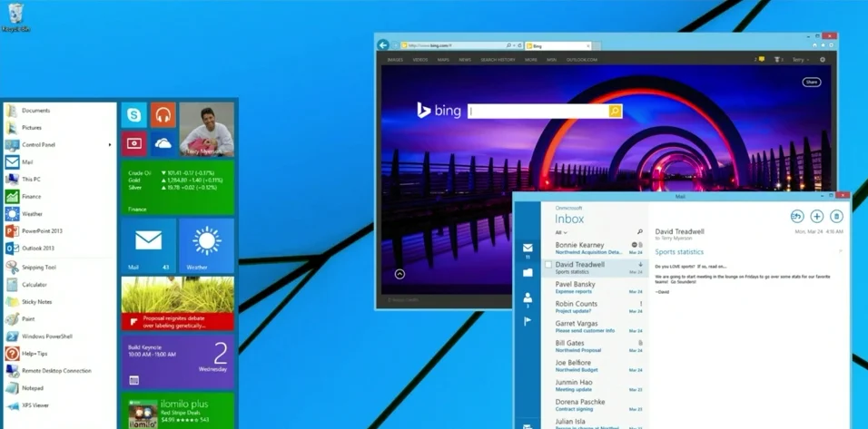Viewport: 868px width, 429px height.
Task: Tick the checkbox beside David Treadwell email
Action: (x=548, y=265)
